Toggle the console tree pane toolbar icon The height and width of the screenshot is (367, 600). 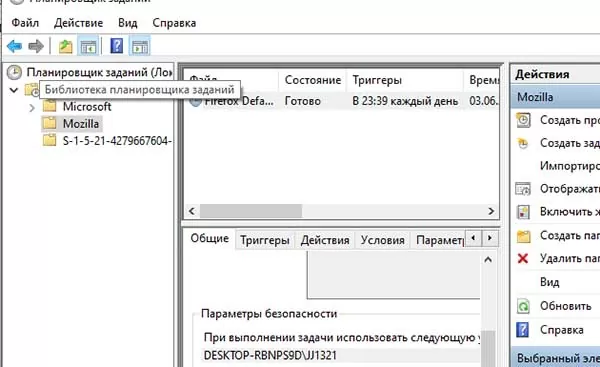tap(88, 47)
